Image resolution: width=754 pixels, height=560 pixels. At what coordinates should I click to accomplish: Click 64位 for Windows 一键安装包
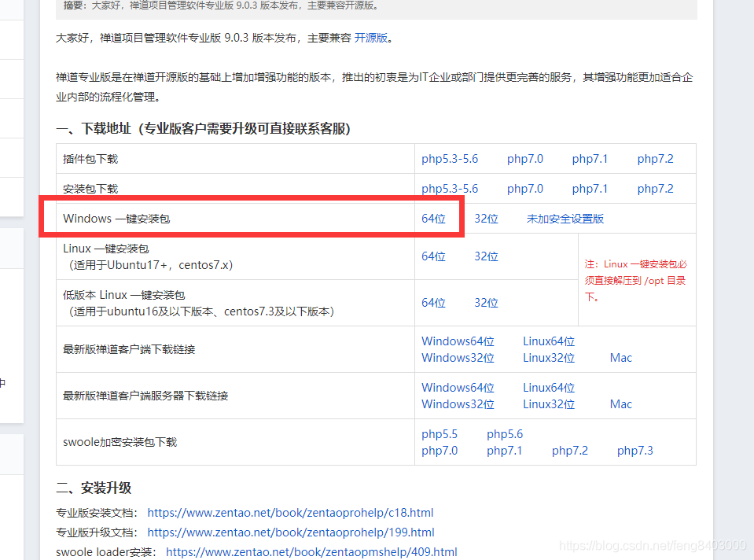tap(433, 219)
